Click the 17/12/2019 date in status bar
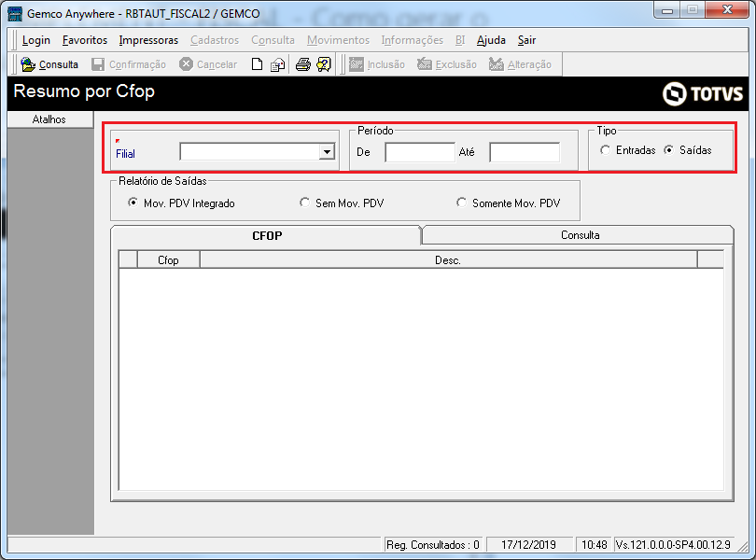Screen dimensions: 756x560 tap(528, 545)
